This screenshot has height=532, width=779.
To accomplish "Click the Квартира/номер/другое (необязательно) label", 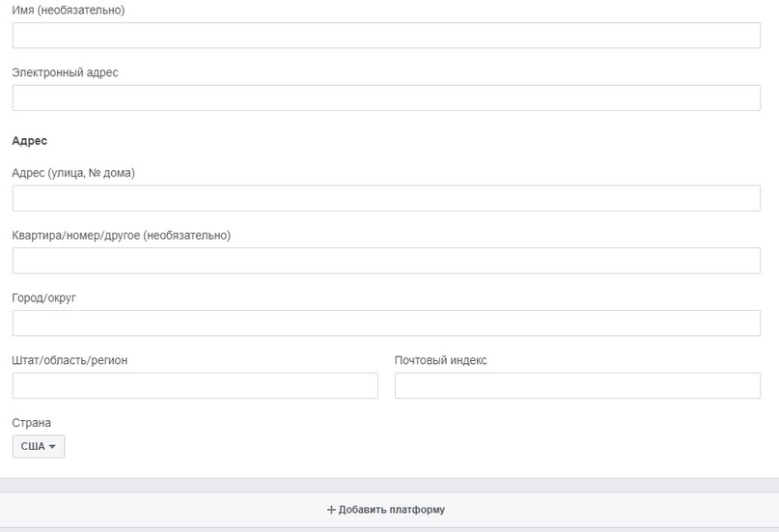I will (x=122, y=236).
